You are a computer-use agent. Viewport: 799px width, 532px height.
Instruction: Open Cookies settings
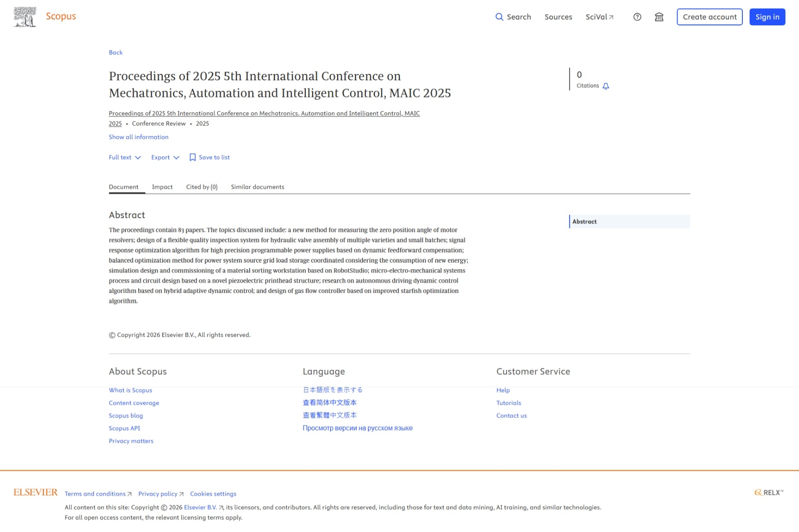(x=213, y=494)
